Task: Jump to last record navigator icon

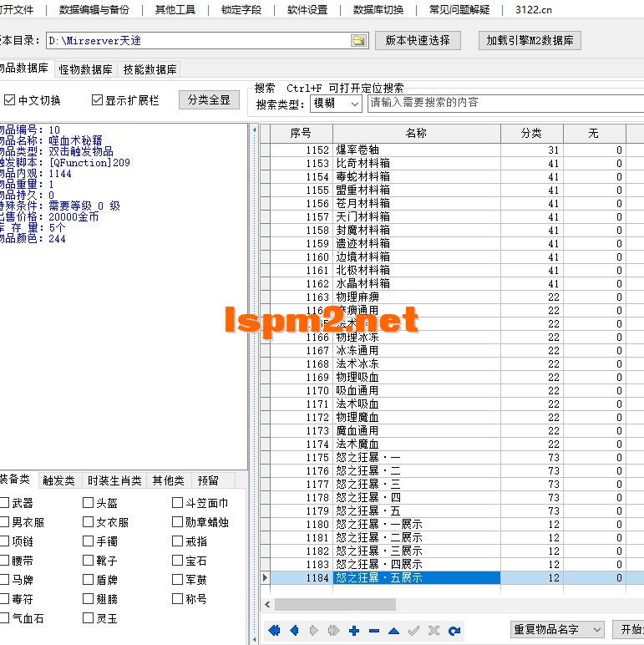Action: pyautogui.click(x=333, y=630)
